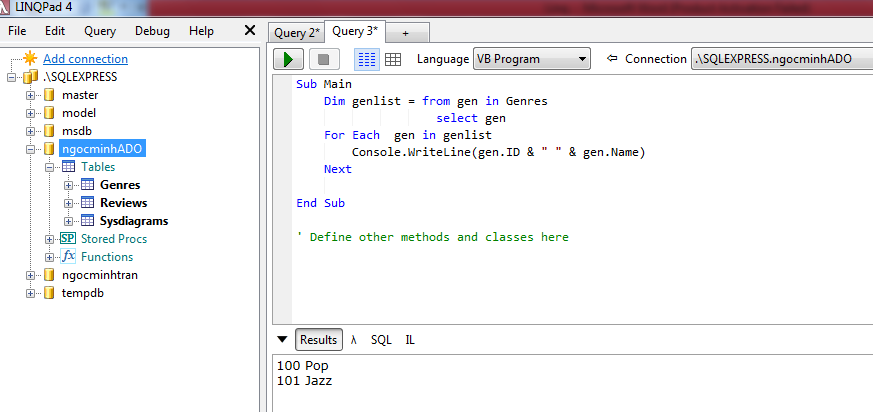873x412 pixels.
Task: Click the left arrow icon beside Connection
Action: tap(612, 58)
